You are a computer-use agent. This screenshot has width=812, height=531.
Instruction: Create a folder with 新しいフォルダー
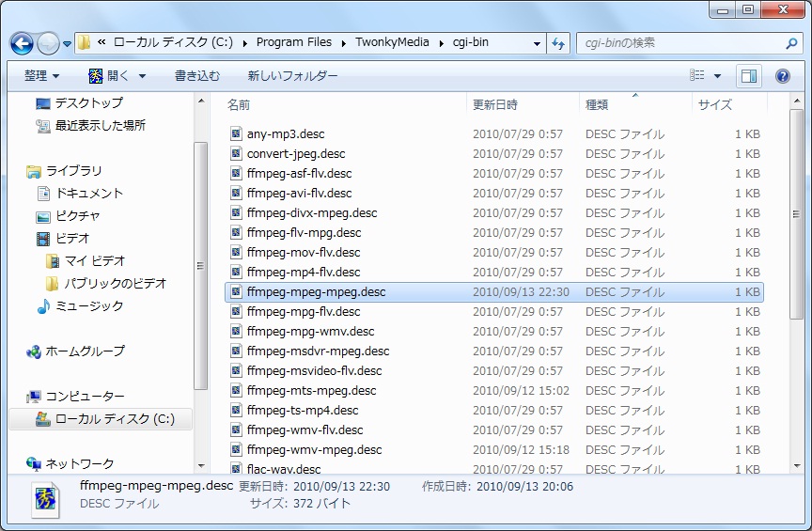[292, 76]
